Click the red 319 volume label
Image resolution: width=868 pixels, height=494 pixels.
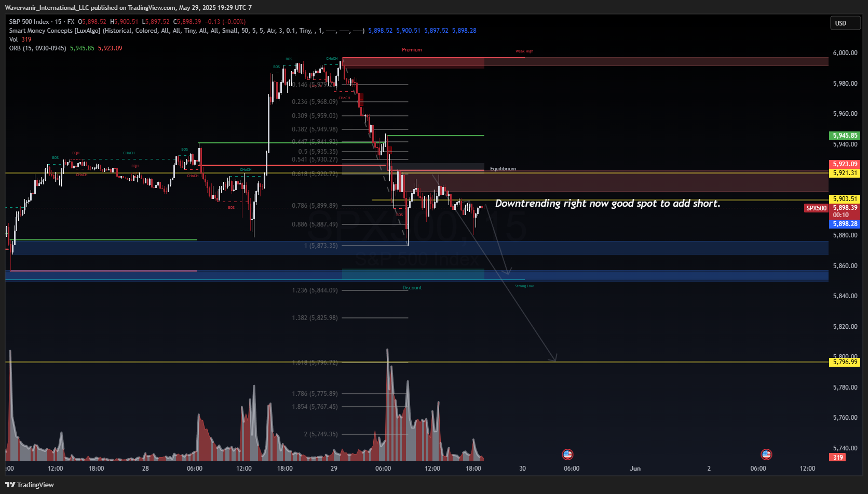(837, 458)
